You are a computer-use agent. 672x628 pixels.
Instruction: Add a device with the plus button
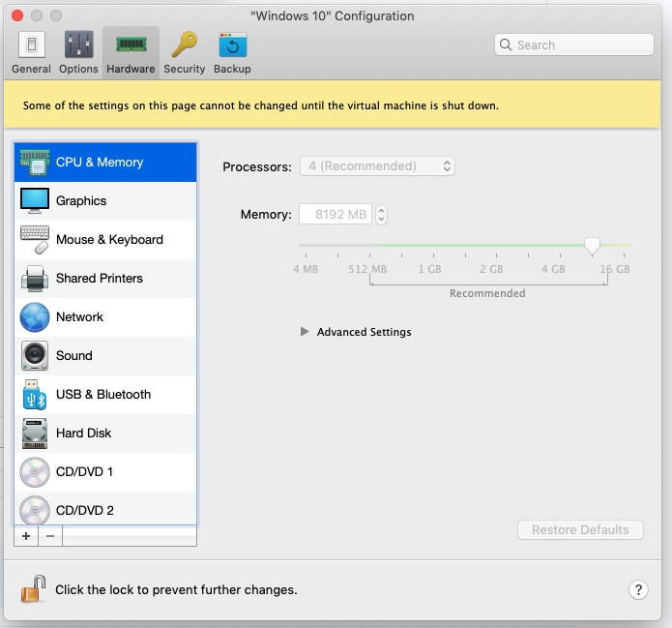[26, 536]
